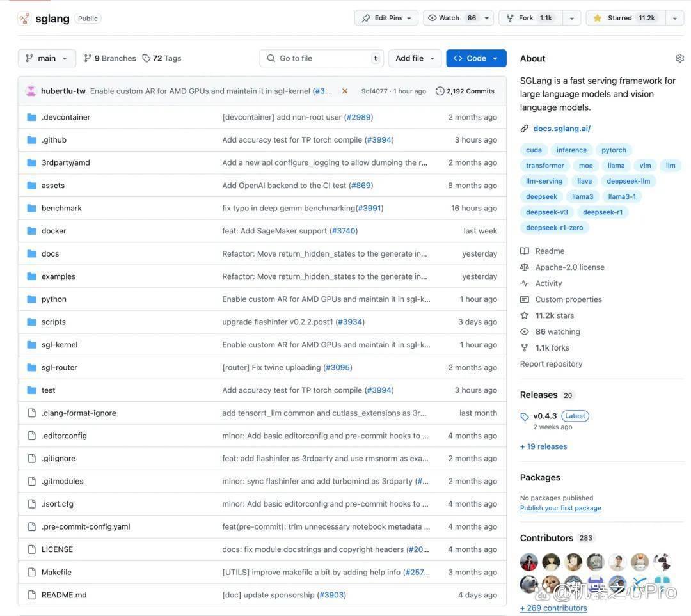The width and height of the screenshot is (691, 616).
Task: Open hubertlu-tw author avatar
Action: click(x=31, y=91)
